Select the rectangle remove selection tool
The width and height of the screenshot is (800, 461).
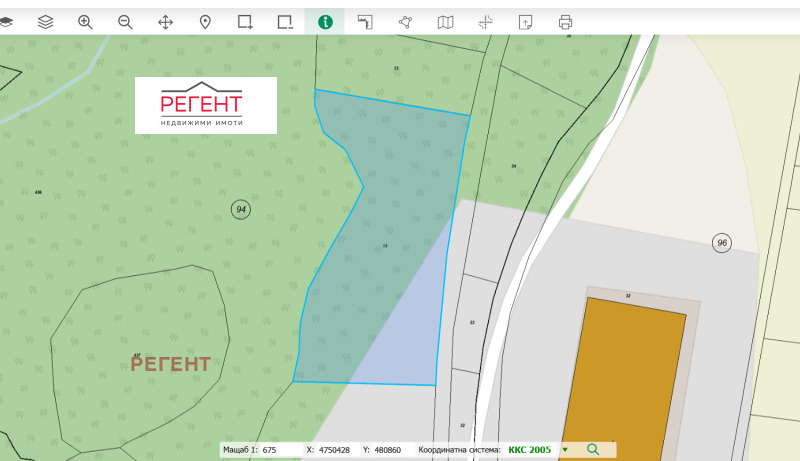tap(285, 21)
